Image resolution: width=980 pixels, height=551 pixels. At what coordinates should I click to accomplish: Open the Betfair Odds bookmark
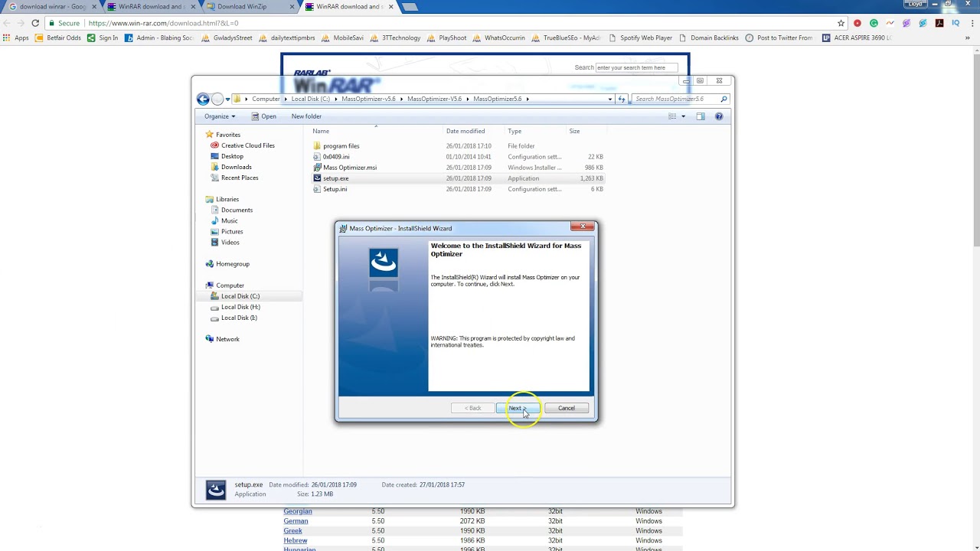point(58,37)
